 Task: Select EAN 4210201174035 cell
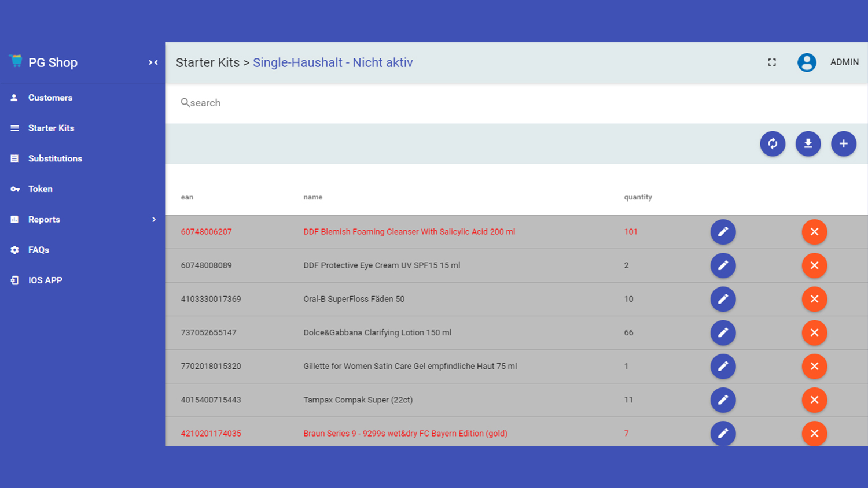tap(211, 433)
